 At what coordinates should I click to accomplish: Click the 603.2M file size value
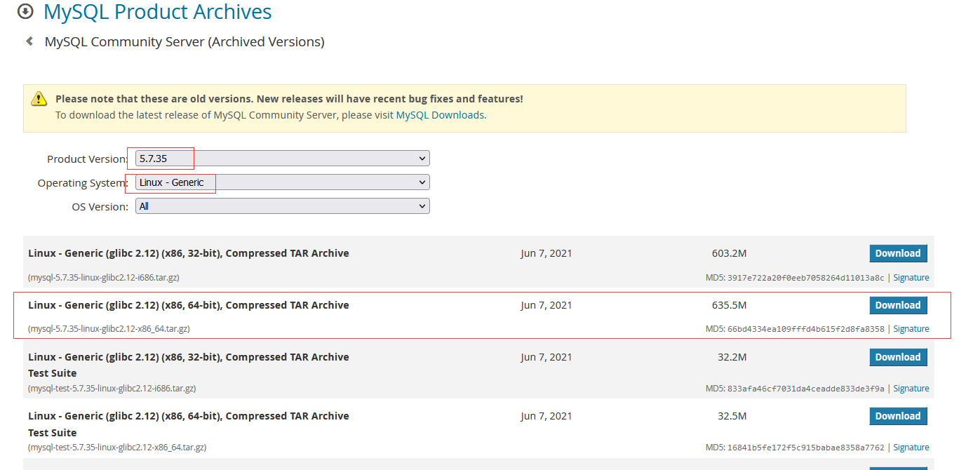click(729, 253)
